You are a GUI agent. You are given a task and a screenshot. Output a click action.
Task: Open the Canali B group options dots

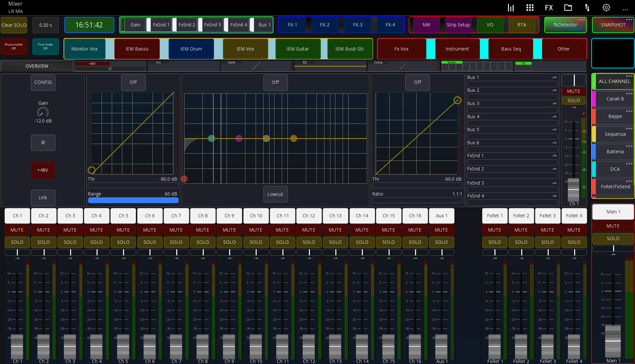coord(629,93)
